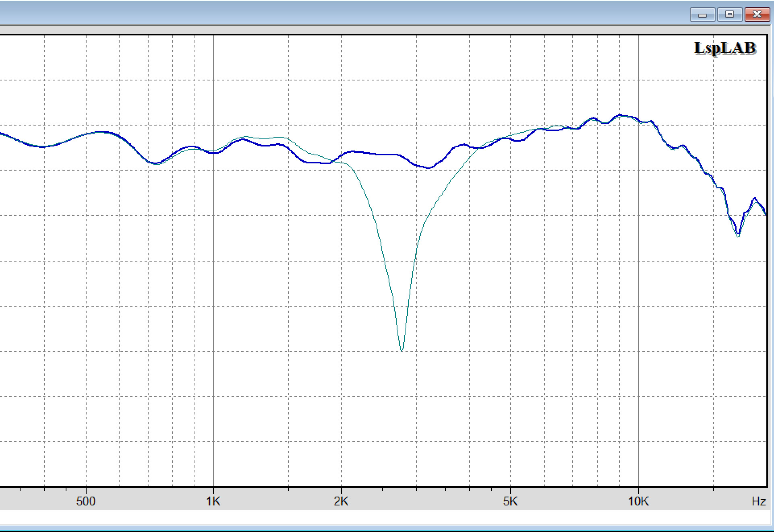Click the LspLAB logo watermark

tap(725, 48)
